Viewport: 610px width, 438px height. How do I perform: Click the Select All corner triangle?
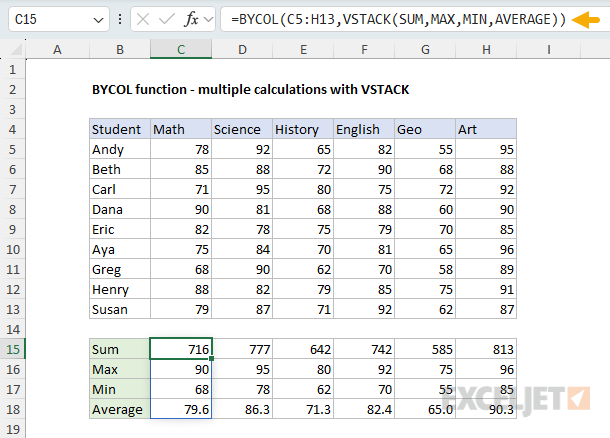tap(16, 49)
